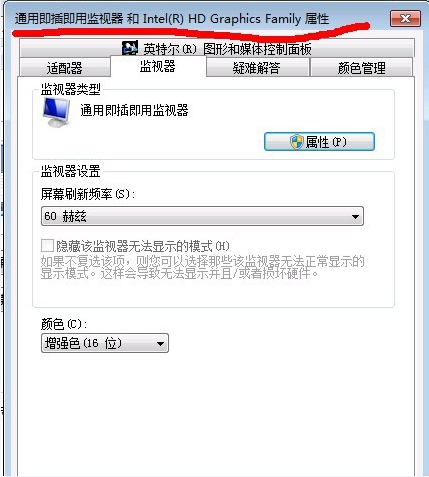Close the properties dialog with the X
This screenshot has height=477, width=429.
coord(405,18)
